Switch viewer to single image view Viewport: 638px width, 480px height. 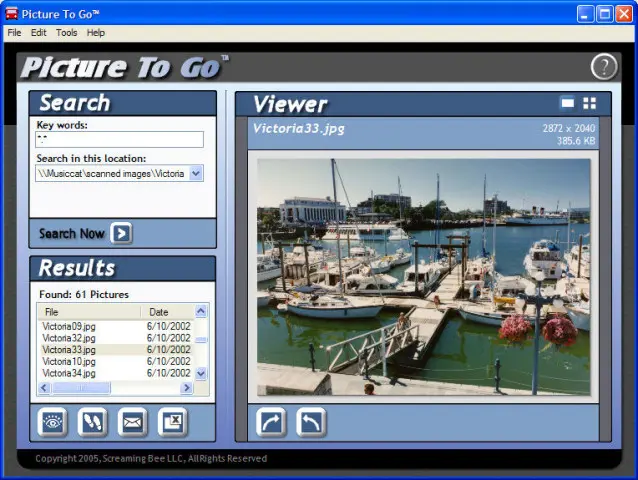pos(567,103)
